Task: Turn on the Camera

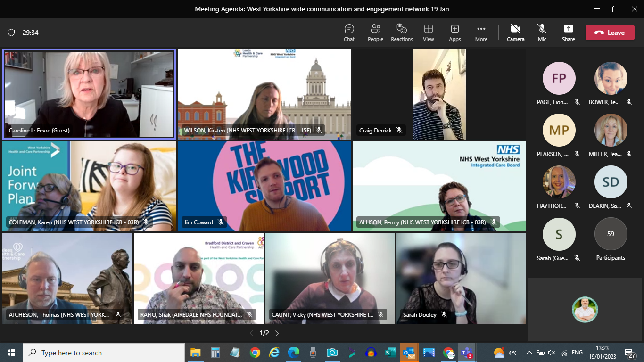Action: pos(515,33)
